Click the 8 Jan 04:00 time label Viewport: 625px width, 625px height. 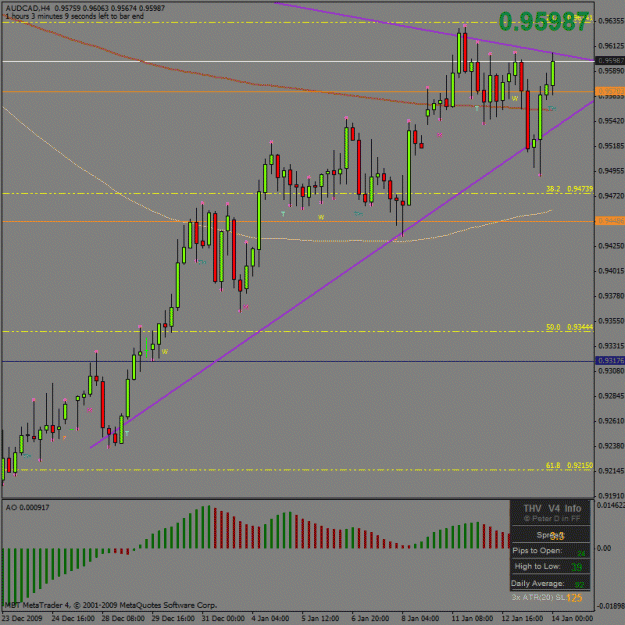click(x=421, y=618)
